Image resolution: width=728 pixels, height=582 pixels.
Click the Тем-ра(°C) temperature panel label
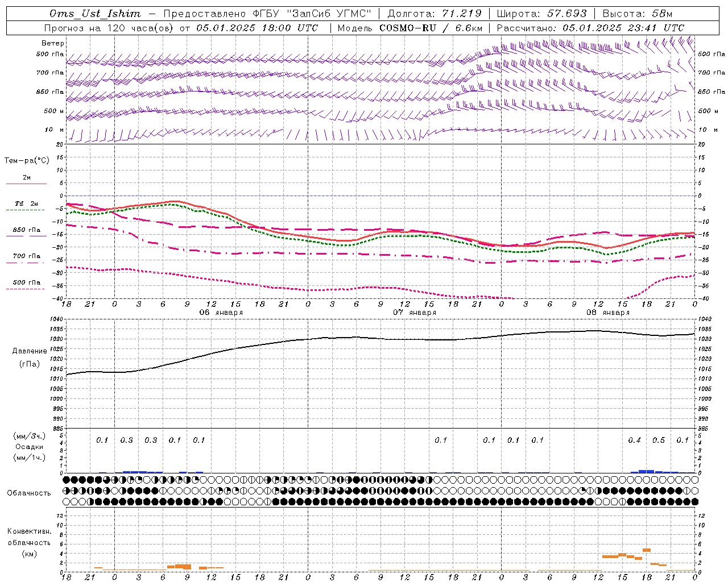tap(27, 161)
